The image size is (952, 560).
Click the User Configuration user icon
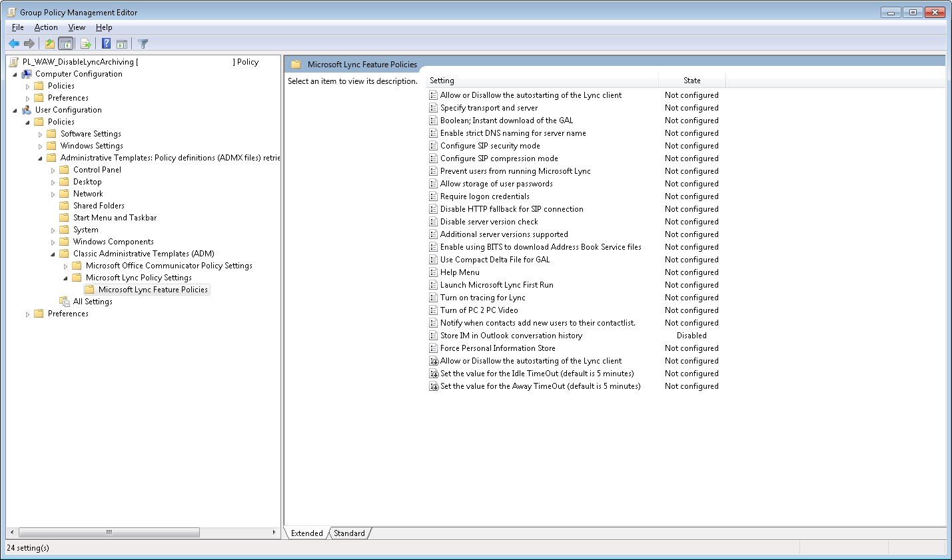point(27,110)
